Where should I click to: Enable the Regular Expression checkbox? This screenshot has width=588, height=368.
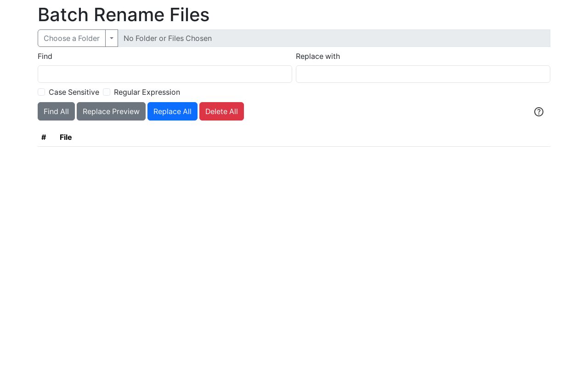click(x=107, y=92)
